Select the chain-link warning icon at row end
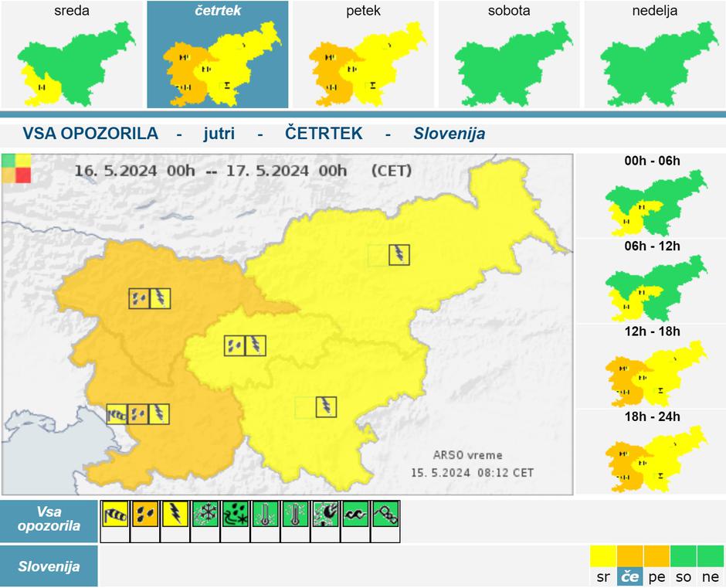726x588 pixels. [385, 514]
